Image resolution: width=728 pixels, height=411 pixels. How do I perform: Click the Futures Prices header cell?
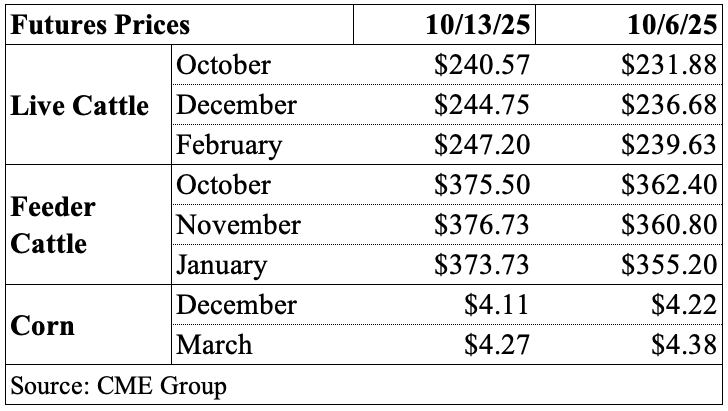point(98,24)
